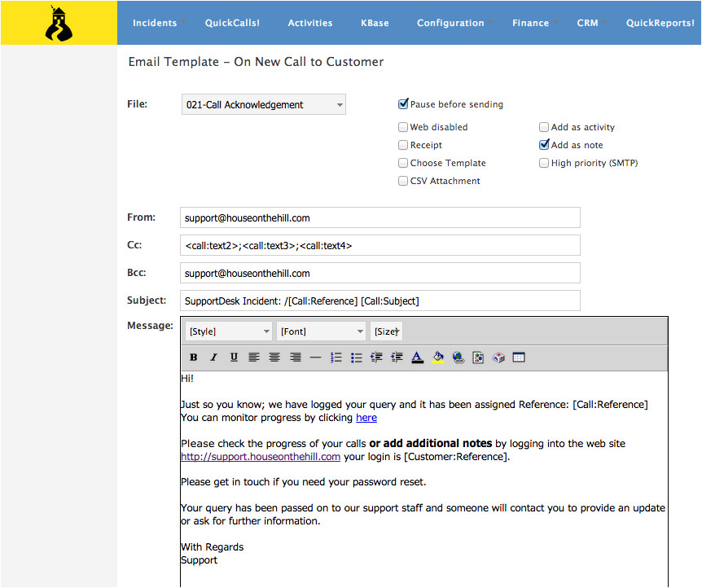Tick the CSV Attachment checkbox
Image resolution: width=702 pixels, height=588 pixels.
click(403, 181)
